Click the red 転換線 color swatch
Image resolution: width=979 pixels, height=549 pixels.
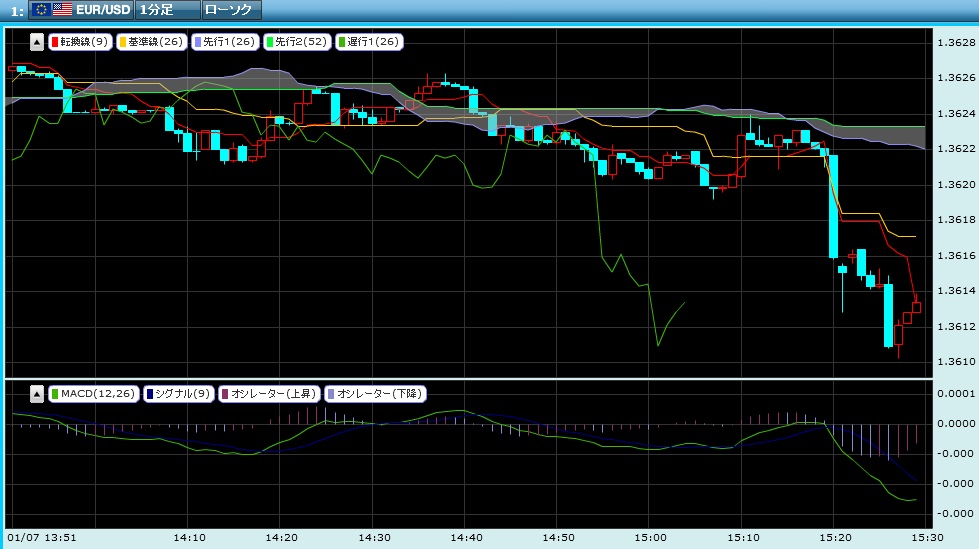(x=55, y=42)
